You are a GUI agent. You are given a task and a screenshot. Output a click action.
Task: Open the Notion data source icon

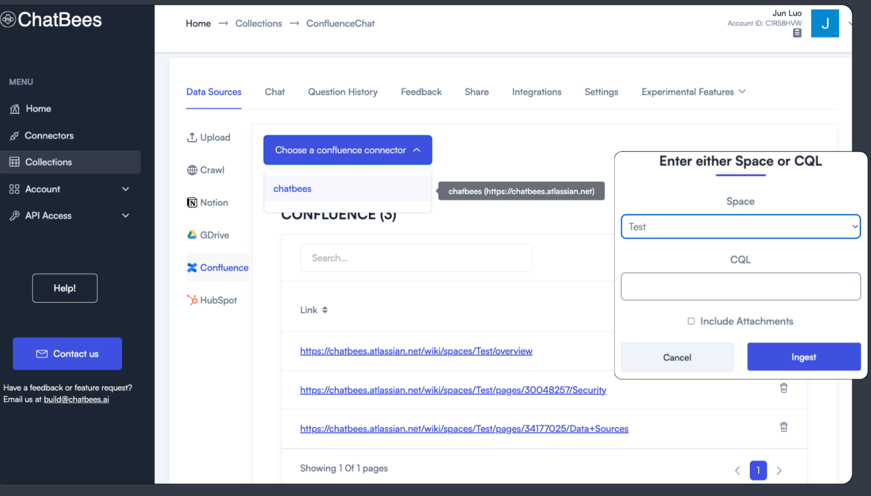coord(192,202)
